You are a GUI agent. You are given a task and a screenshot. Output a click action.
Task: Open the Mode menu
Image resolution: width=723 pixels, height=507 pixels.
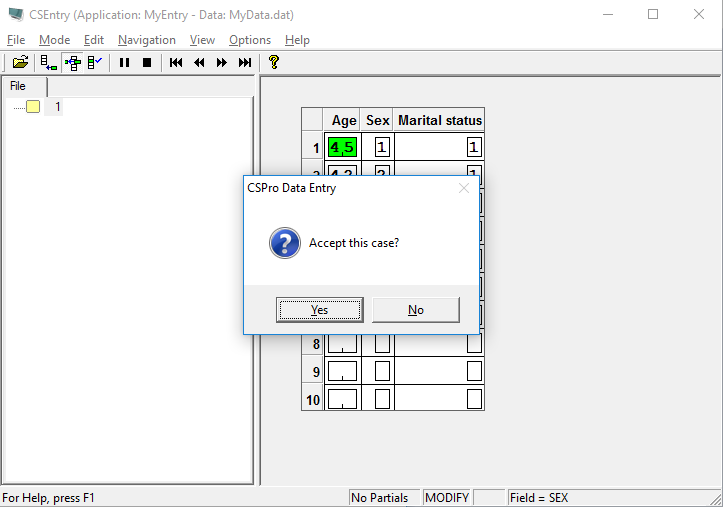(54, 40)
